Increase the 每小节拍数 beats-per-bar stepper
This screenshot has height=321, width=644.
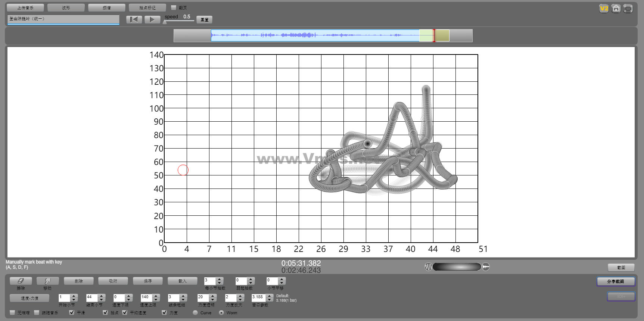tap(220, 279)
